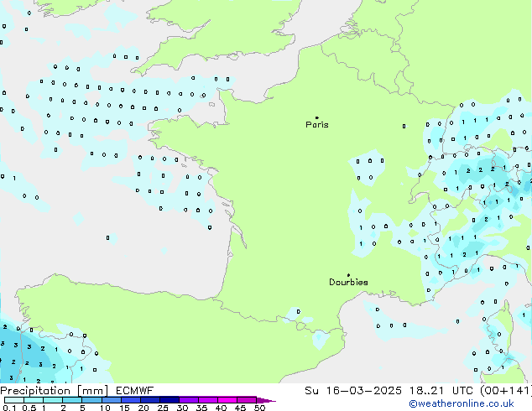Pick the legend swatch between 10 and 15

[x=111, y=400]
